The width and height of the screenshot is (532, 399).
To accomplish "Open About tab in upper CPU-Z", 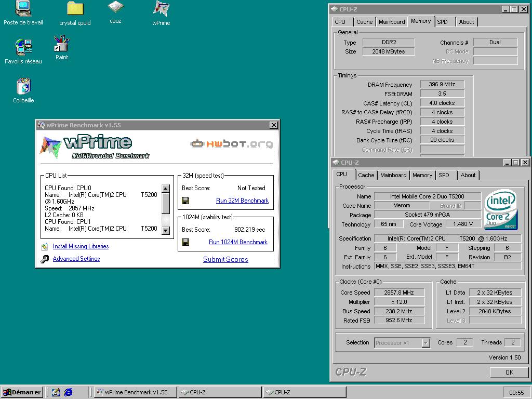I will pyautogui.click(x=467, y=22).
